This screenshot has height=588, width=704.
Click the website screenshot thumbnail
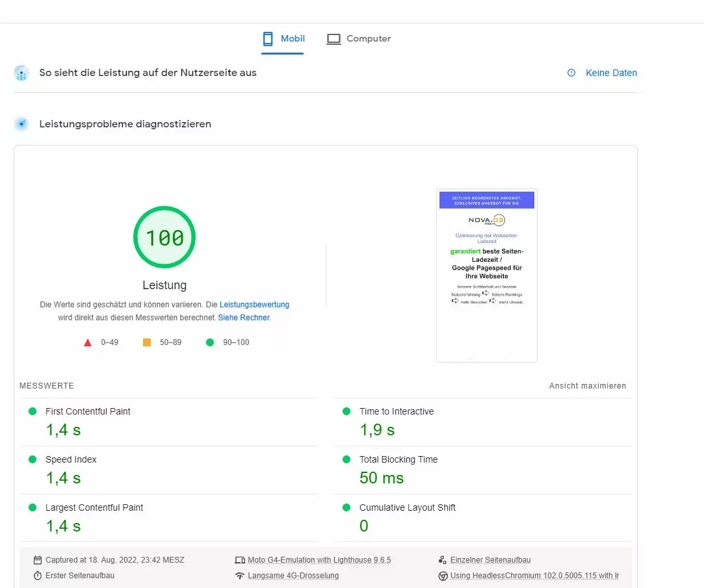[x=486, y=275]
